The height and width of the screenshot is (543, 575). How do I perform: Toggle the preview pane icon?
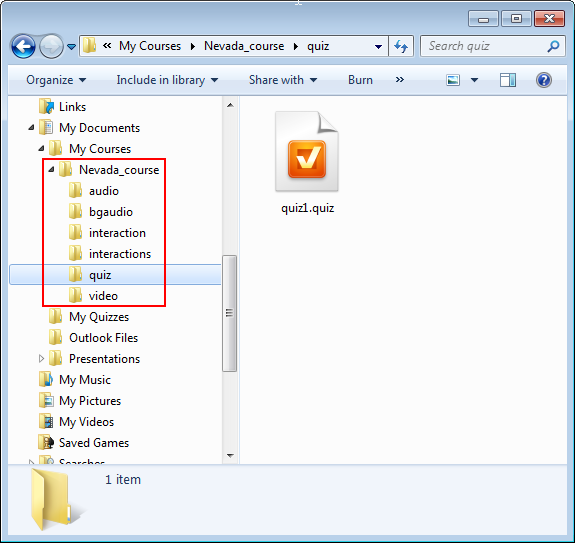pyautogui.click(x=508, y=80)
